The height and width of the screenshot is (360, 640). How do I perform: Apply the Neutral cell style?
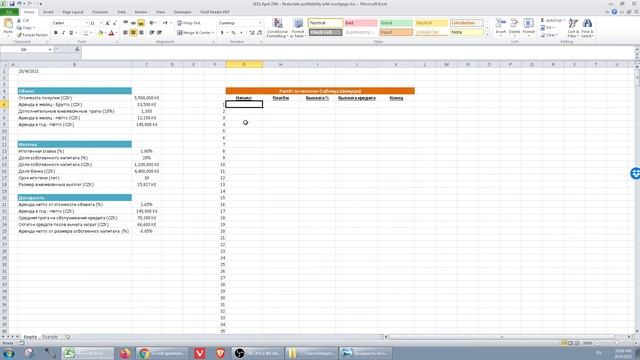click(431, 23)
